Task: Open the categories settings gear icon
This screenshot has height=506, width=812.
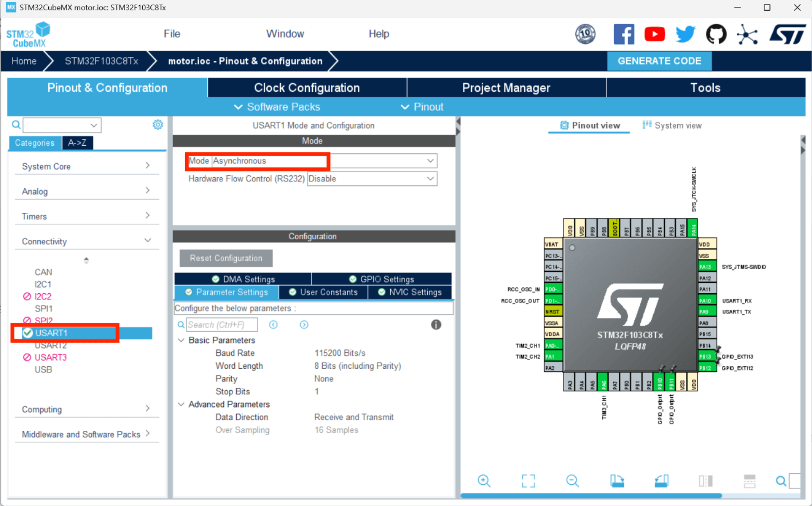Action: pyautogui.click(x=158, y=124)
